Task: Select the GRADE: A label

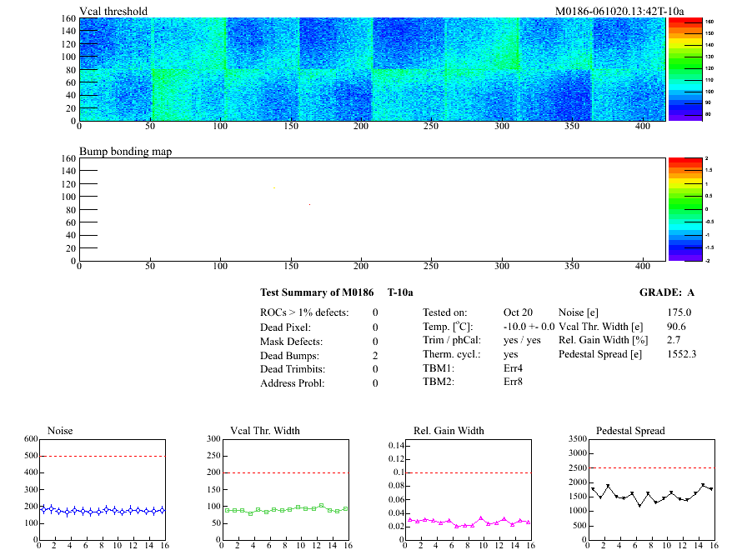Action: click(666, 292)
